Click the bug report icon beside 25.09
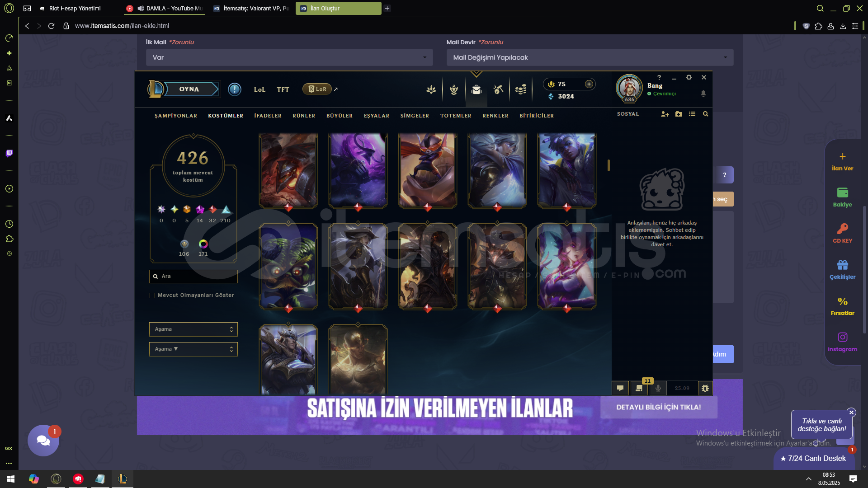 coord(705,388)
